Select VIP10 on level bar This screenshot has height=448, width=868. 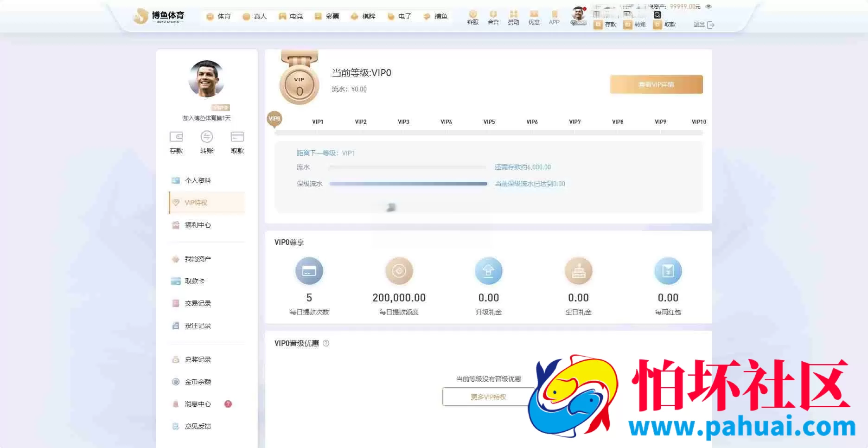(x=699, y=122)
